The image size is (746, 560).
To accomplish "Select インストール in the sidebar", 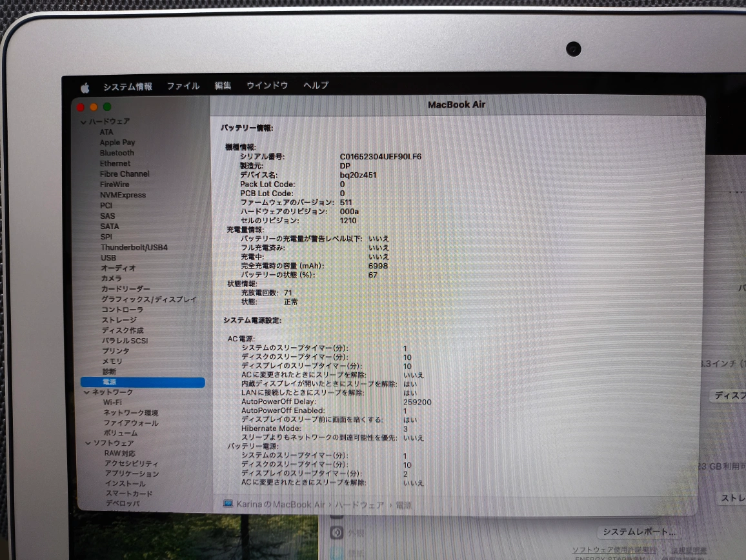I will point(126,484).
